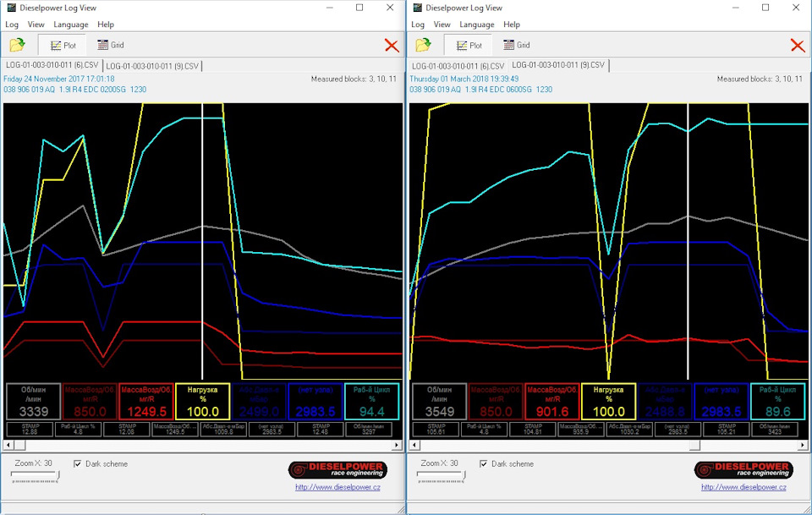Click Zoom X slider in left window
The height and width of the screenshot is (515, 812).
click(36, 477)
